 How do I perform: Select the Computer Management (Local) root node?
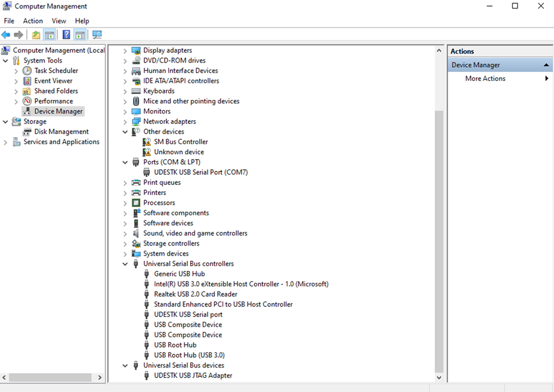59,50
